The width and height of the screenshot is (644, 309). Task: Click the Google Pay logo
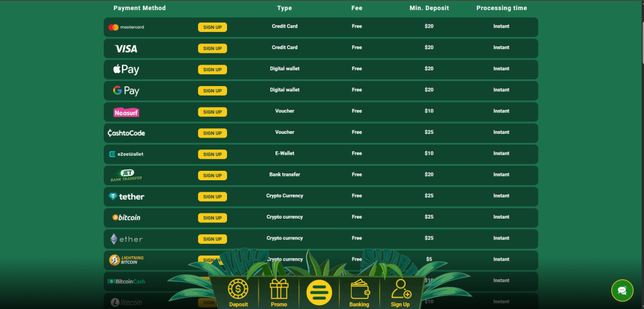[126, 90]
